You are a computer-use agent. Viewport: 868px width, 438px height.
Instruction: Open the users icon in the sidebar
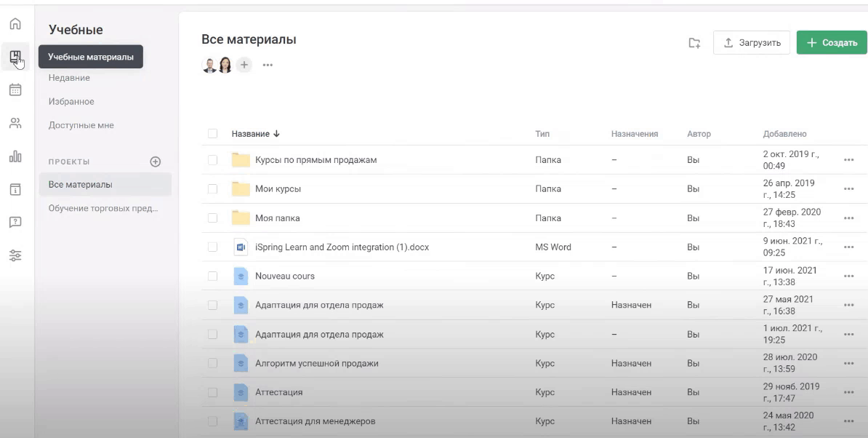[x=15, y=123]
